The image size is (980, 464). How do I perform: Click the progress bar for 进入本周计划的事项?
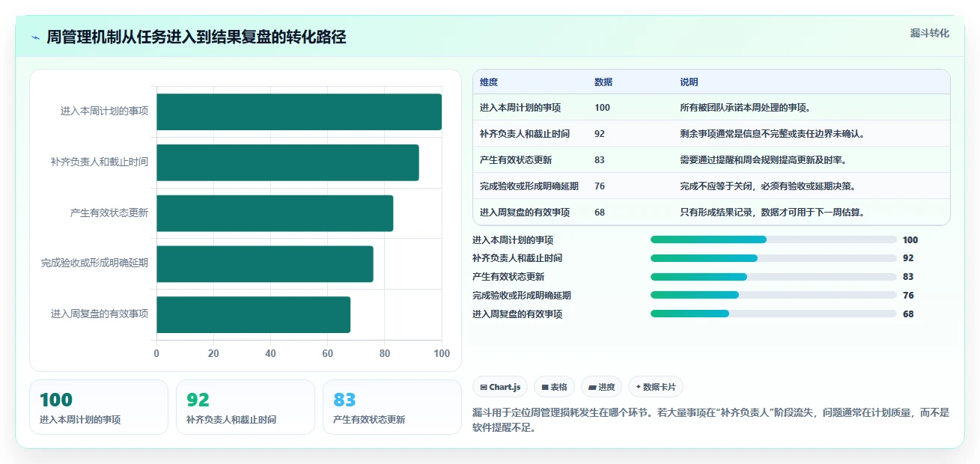773,239
